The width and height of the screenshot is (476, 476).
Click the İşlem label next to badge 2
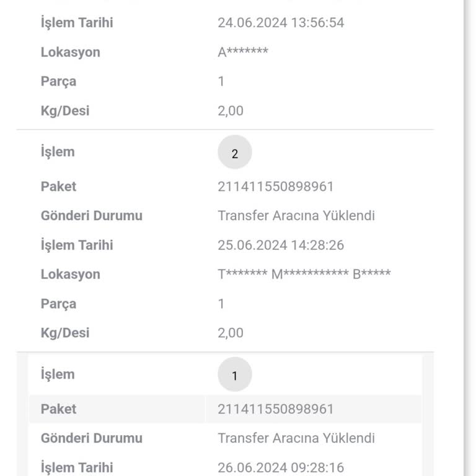58,152
